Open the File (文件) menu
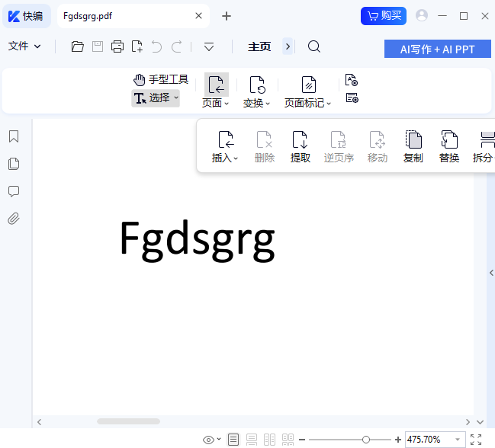 [x=24, y=46]
